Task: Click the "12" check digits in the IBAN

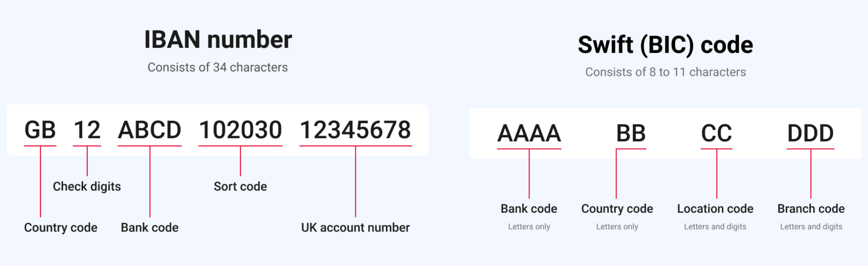Action: coord(87,130)
